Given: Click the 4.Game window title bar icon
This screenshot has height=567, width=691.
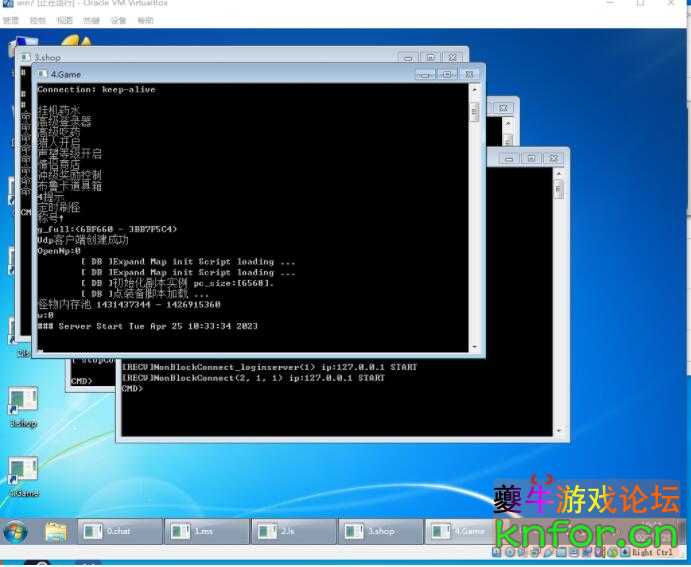Looking at the screenshot, I should [x=42, y=74].
